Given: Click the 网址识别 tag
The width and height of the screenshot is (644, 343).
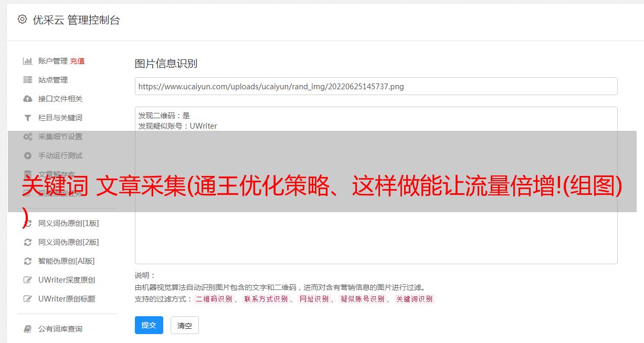Looking at the screenshot, I should click(314, 299).
